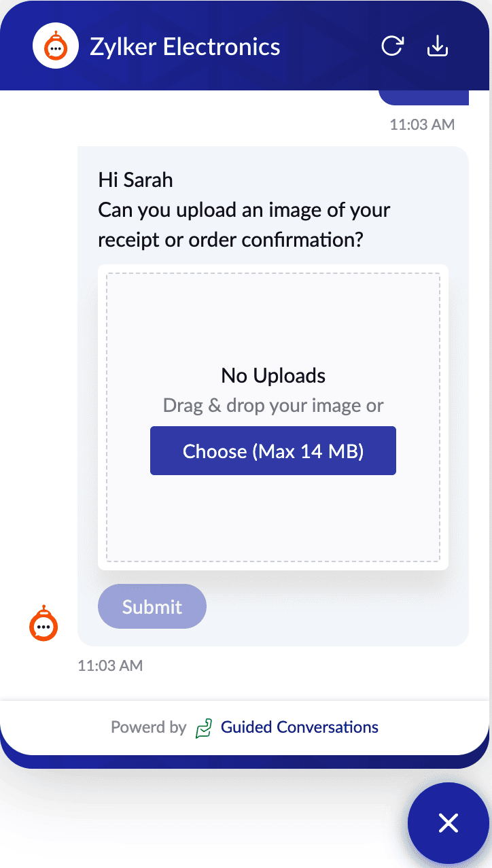Click the "Drag & drop your image or" text
492x868 pixels.
click(x=273, y=406)
